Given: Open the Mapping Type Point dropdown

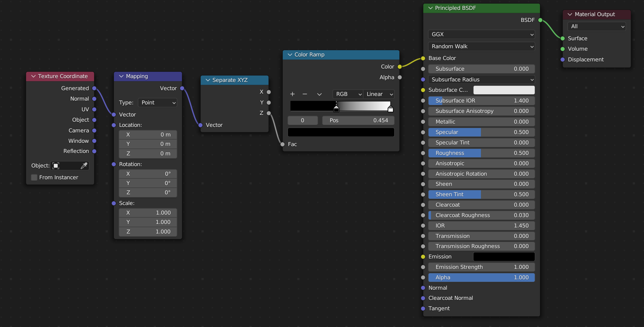Looking at the screenshot, I should coord(158,103).
